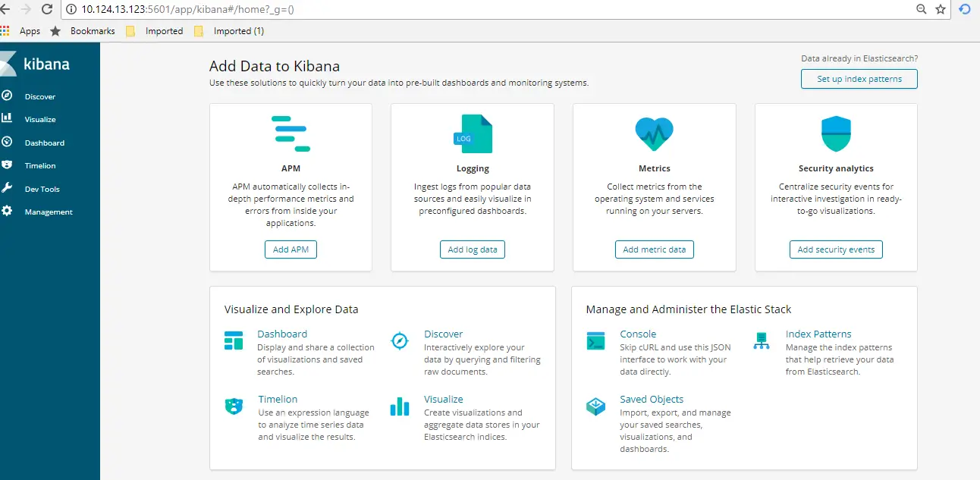
Task: Click Set up index patterns button
Action: pos(859,79)
